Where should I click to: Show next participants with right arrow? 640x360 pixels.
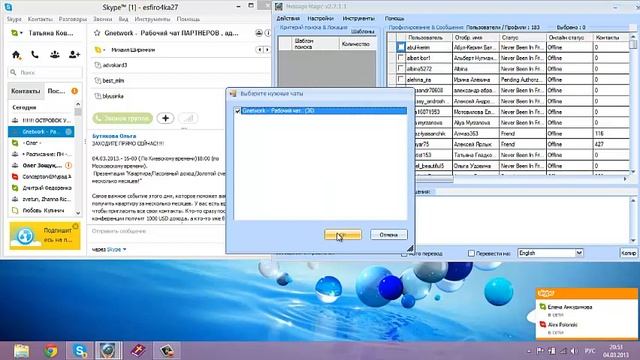click(267, 50)
